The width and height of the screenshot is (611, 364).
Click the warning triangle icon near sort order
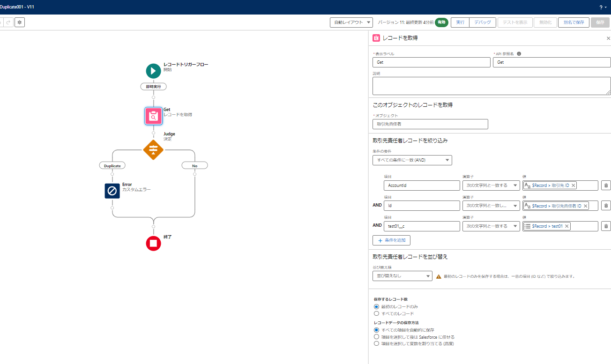pos(439,276)
